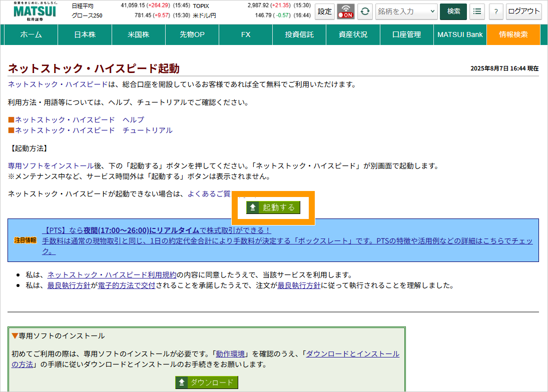Image resolution: width=548 pixels, height=392 pixels.
Task: Click the 専用ソフトをインストール link
Action: point(51,166)
